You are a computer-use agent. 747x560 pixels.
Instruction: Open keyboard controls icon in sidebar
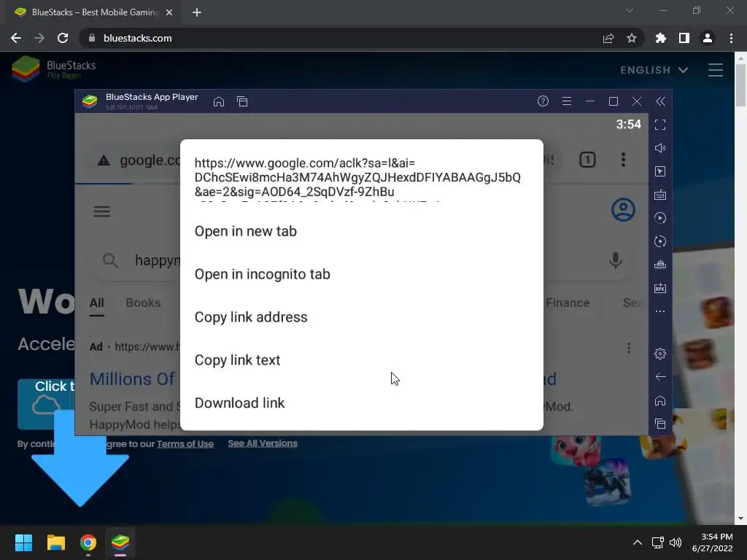click(x=659, y=195)
